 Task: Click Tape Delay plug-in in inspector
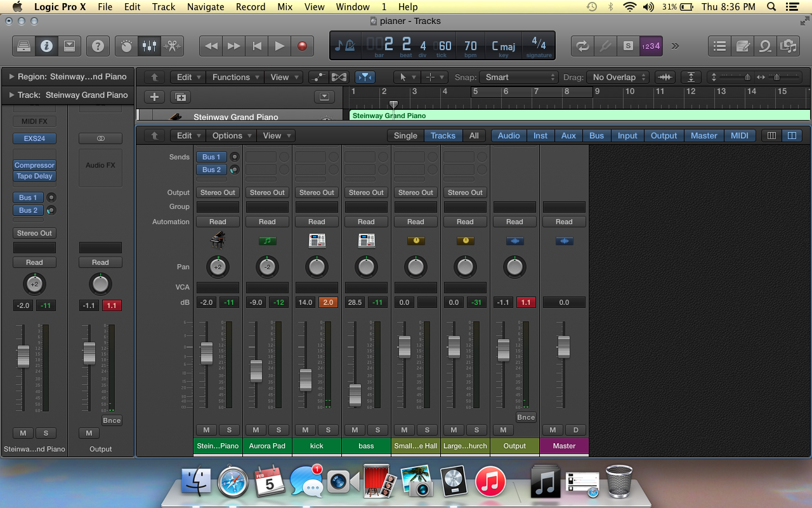tap(35, 177)
